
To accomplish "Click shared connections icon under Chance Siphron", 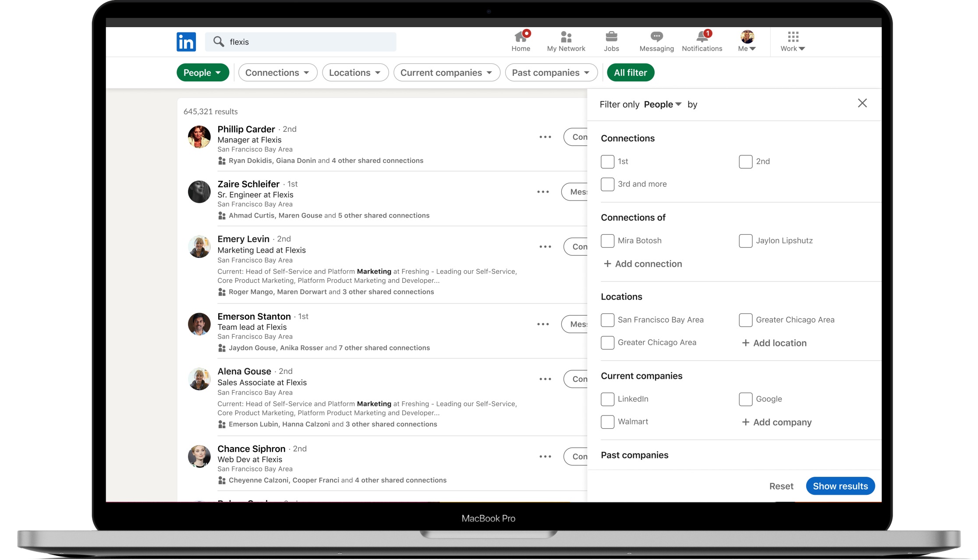I will tap(222, 481).
